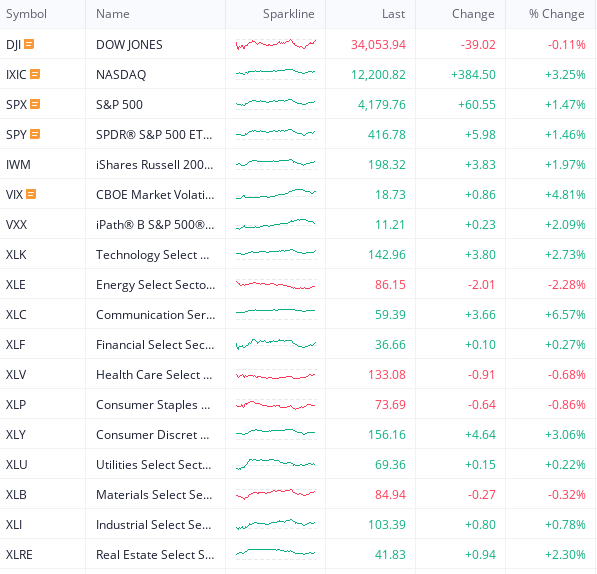Open the Energy Select Sector sparkline
Image resolution: width=597 pixels, height=574 pixels.
click(276, 284)
